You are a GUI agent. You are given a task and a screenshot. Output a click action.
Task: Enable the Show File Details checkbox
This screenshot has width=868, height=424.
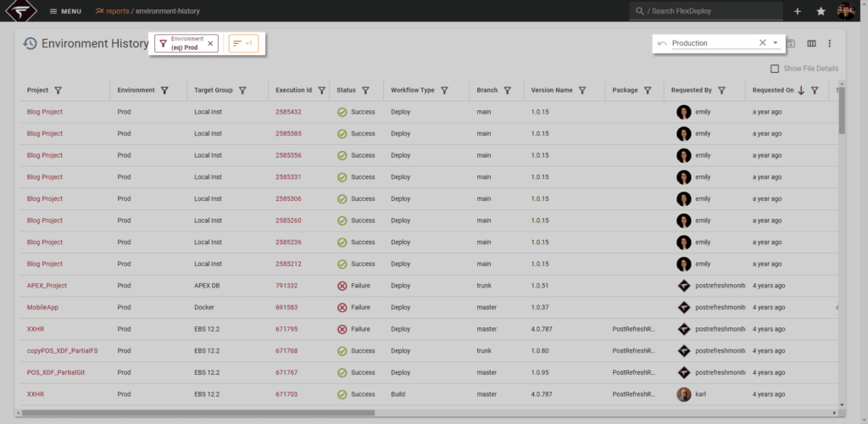pyautogui.click(x=775, y=69)
